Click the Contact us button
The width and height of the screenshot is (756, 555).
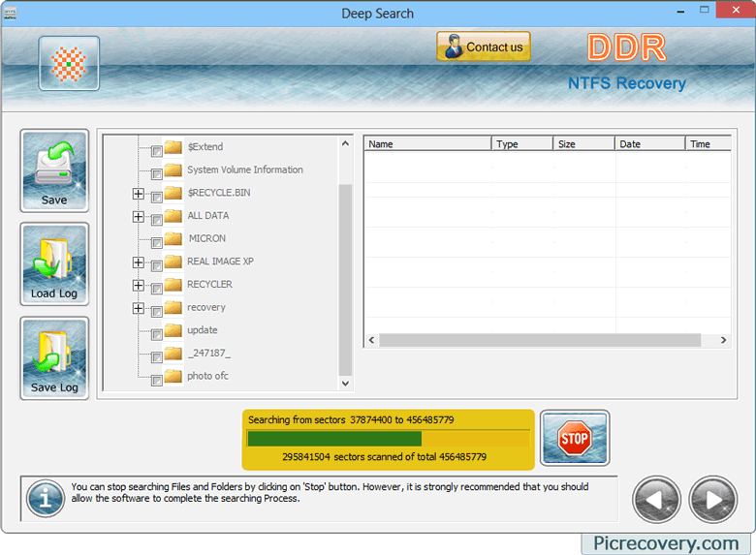click(484, 46)
